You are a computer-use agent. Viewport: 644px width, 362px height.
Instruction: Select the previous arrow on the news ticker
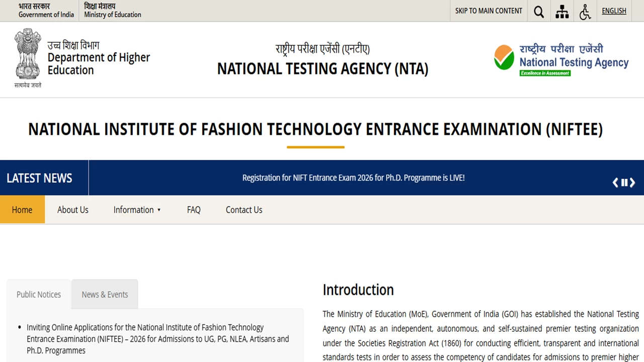[x=615, y=183]
